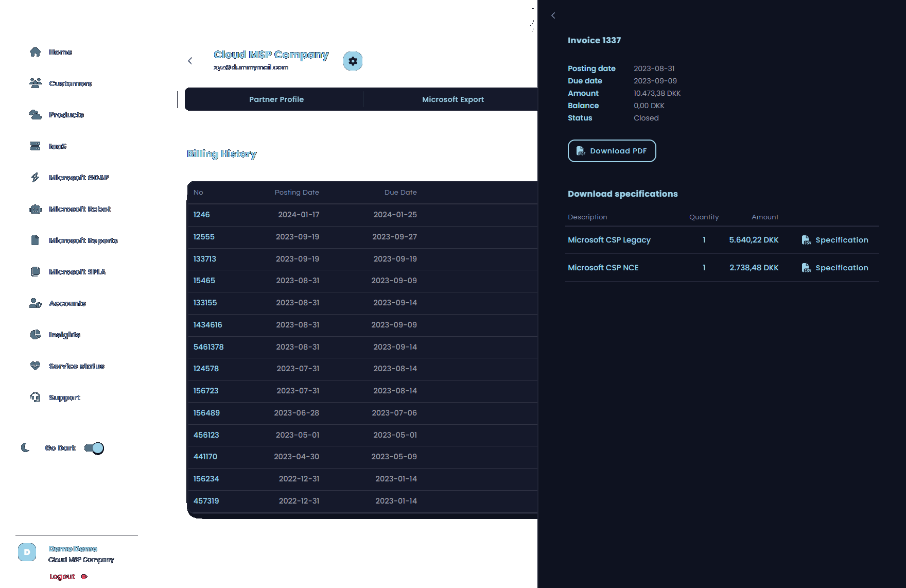The width and height of the screenshot is (906, 588).
Task: Click the back chevron near Cloud MSP Company
Action: pyautogui.click(x=190, y=60)
